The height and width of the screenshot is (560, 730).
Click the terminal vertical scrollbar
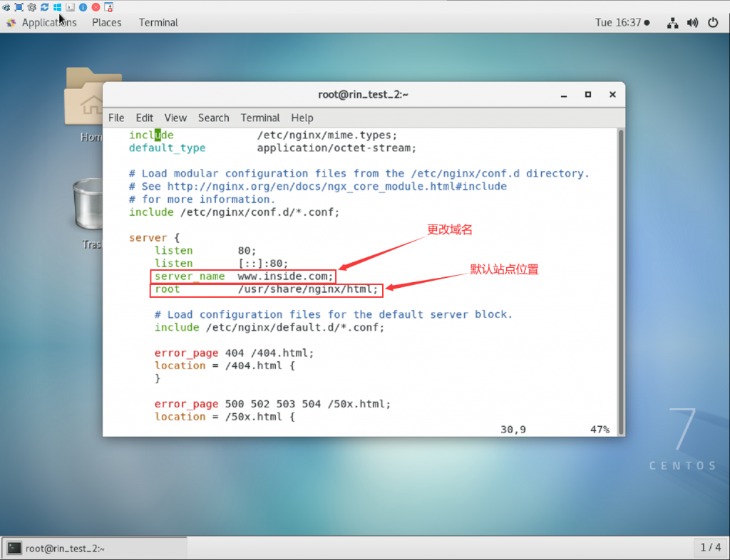coord(620,278)
